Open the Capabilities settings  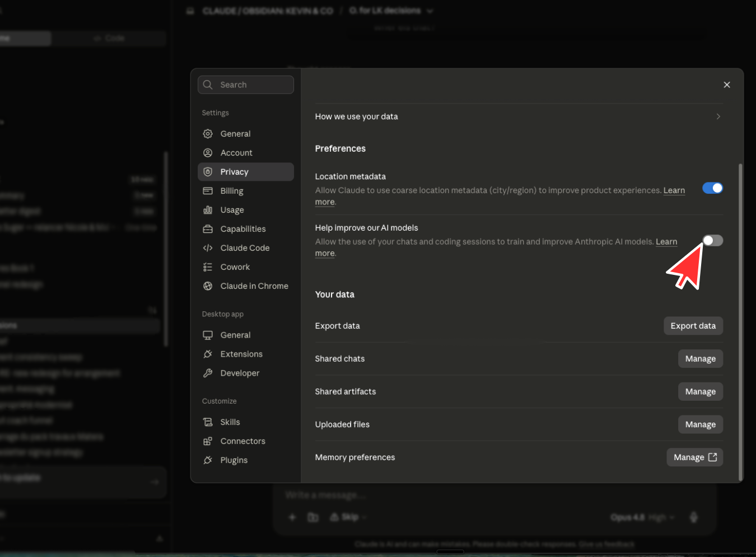[x=245, y=229]
